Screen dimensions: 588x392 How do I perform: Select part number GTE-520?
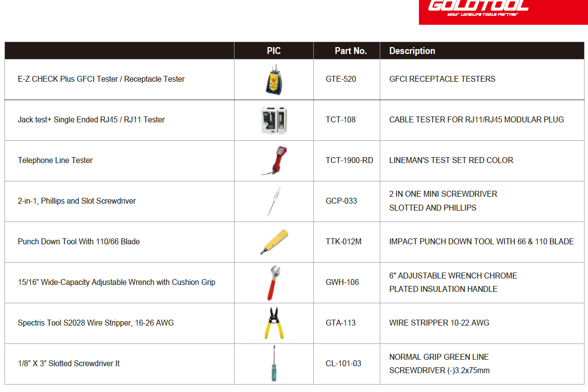pyautogui.click(x=341, y=79)
